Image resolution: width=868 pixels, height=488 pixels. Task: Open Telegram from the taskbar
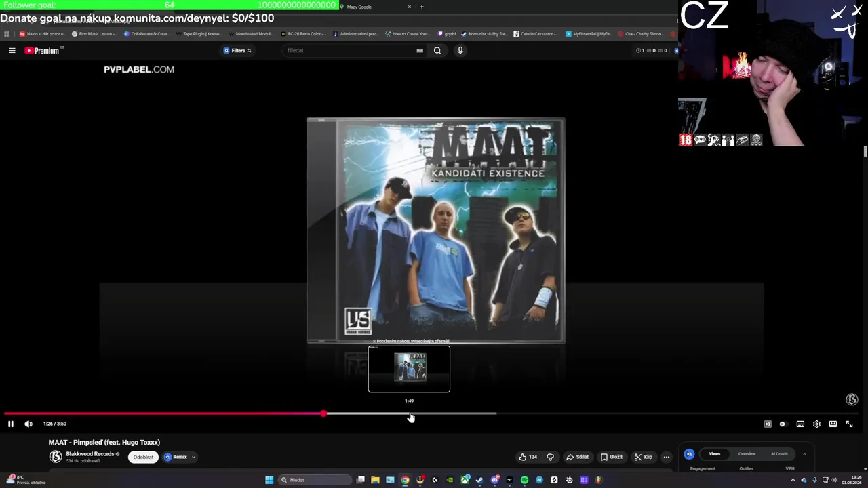(539, 480)
